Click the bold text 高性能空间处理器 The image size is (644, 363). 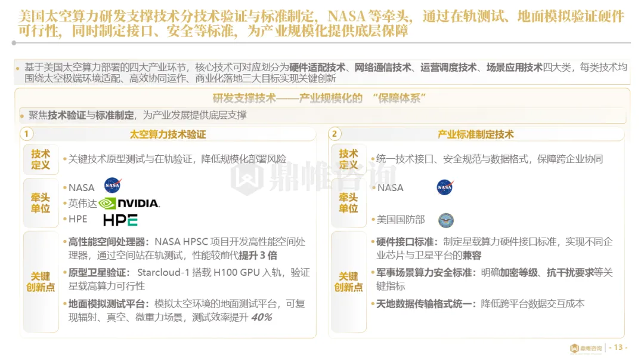(107, 242)
